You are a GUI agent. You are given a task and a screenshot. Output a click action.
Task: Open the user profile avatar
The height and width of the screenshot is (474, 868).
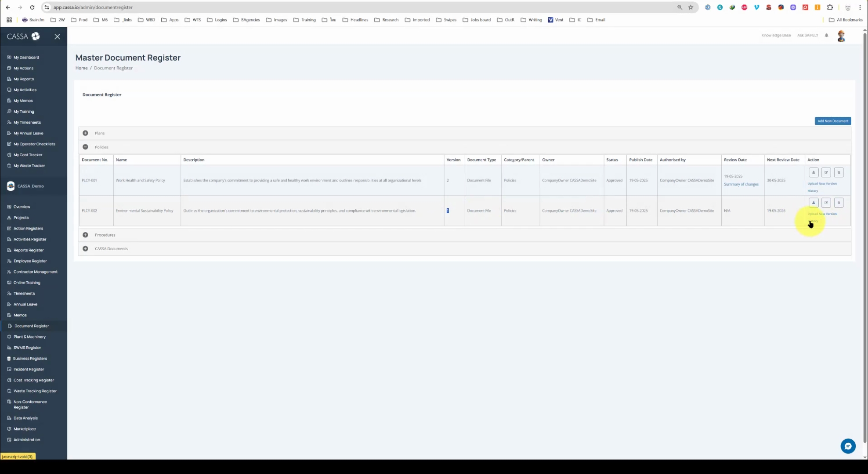[x=841, y=36]
